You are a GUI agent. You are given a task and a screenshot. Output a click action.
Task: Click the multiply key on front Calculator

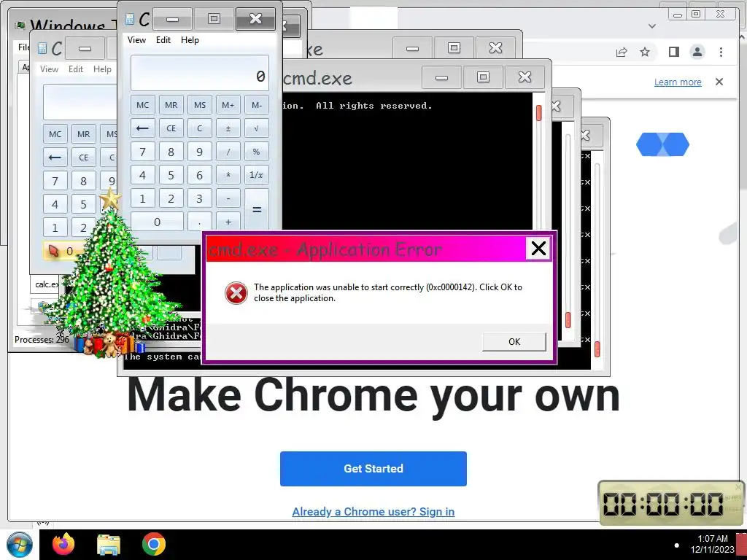(x=228, y=175)
